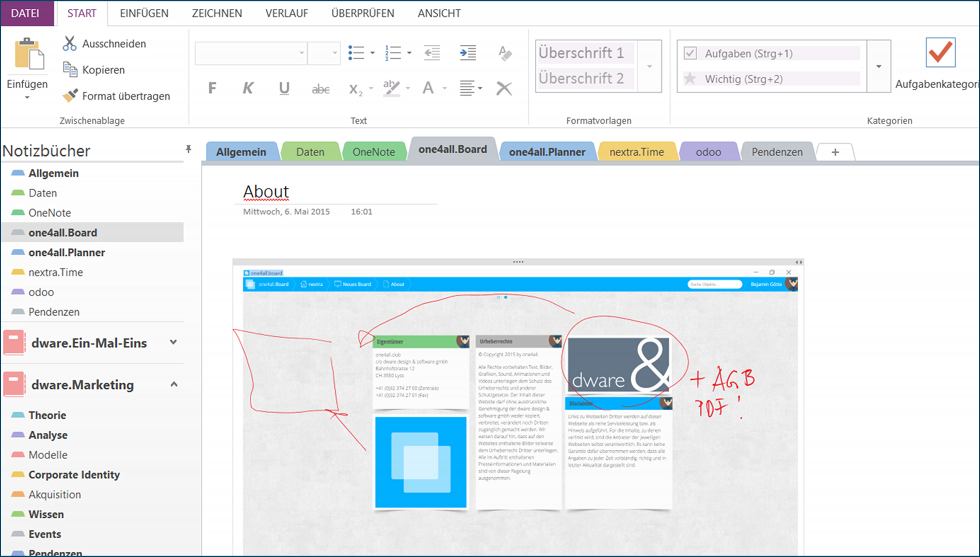Expand the Formatvorlagen styles gallery
The image size is (980, 557).
[650, 67]
